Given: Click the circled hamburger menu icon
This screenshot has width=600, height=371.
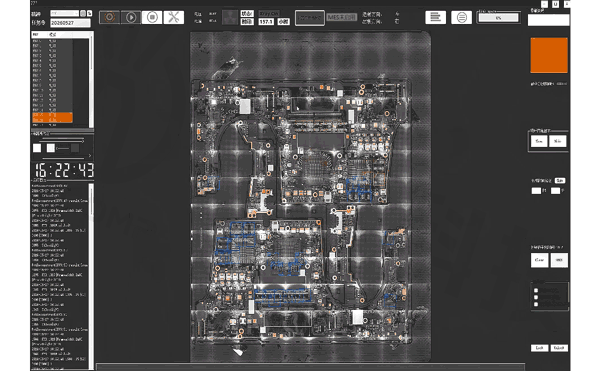Looking at the screenshot, I should point(461,17).
